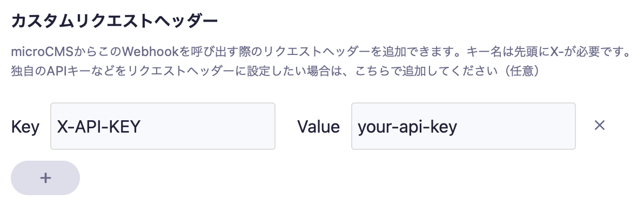The image size is (644, 207).
Task: Click the こちらで追加してください phrase
Action: (x=422, y=71)
